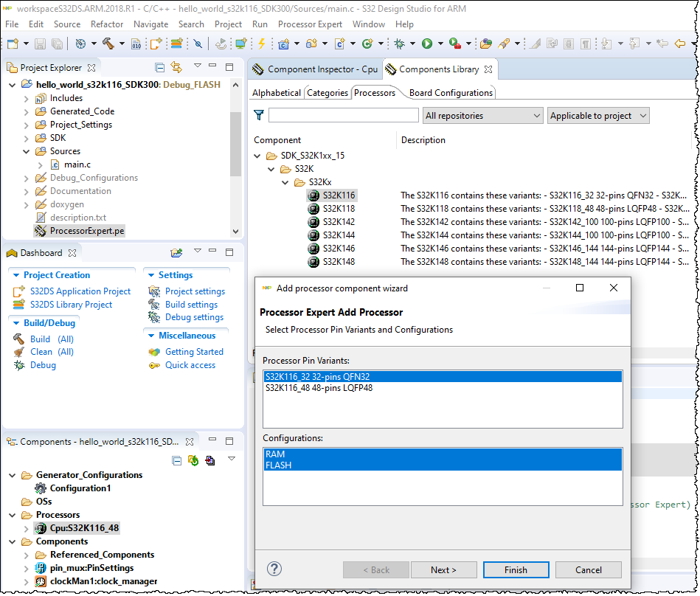The image size is (700, 596).
Task: Minimize the Dashboard panel
Action: tap(212, 252)
